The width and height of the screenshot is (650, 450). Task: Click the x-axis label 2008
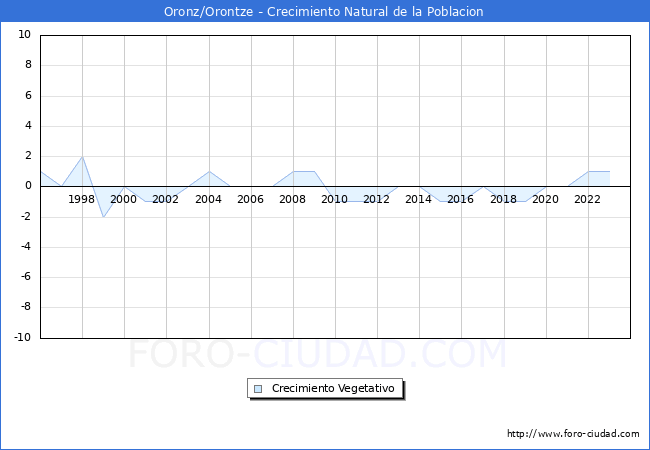coord(292,199)
